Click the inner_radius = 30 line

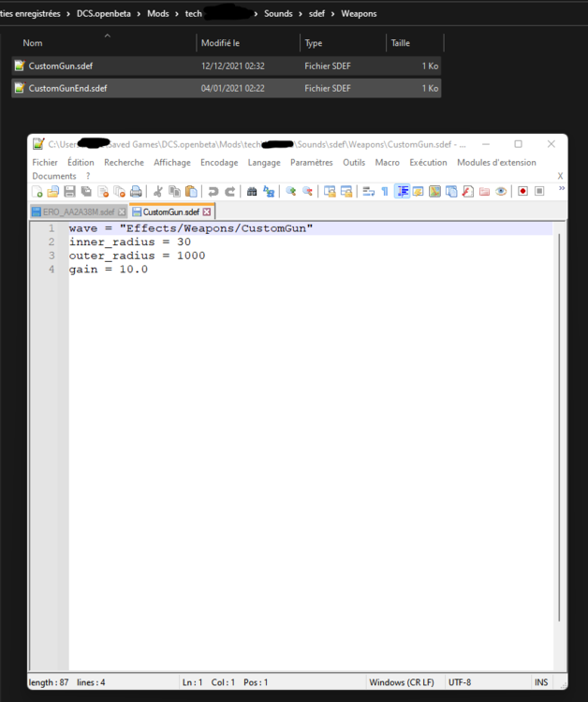click(x=130, y=242)
